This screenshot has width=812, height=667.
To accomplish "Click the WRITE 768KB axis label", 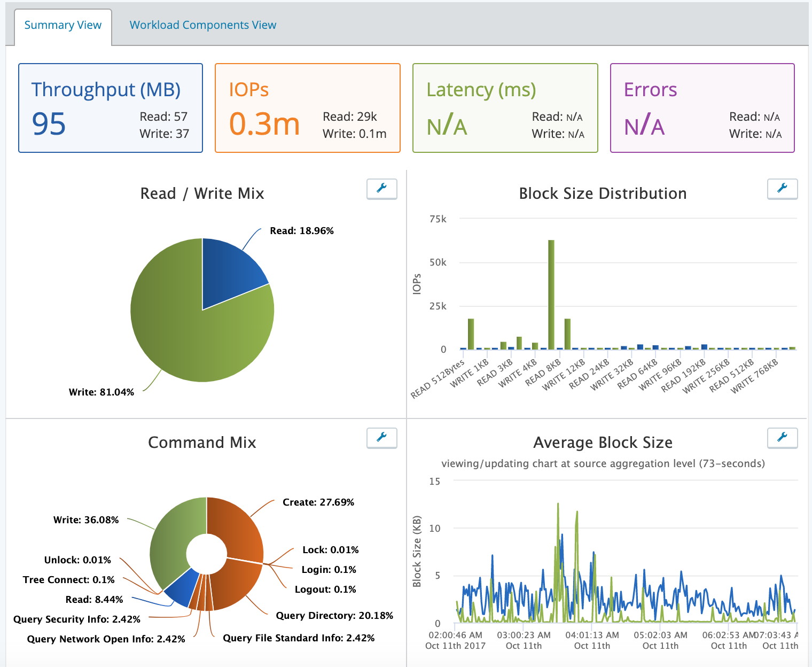I will 754,376.
